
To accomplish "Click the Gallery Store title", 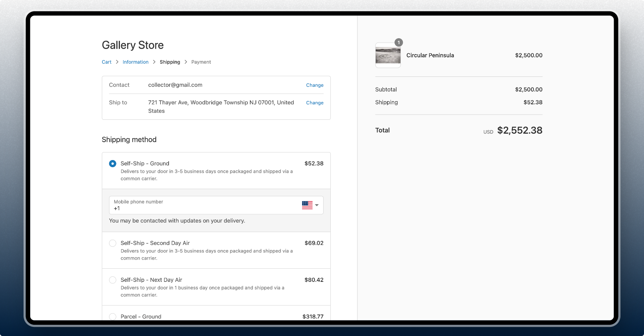I will [x=133, y=45].
